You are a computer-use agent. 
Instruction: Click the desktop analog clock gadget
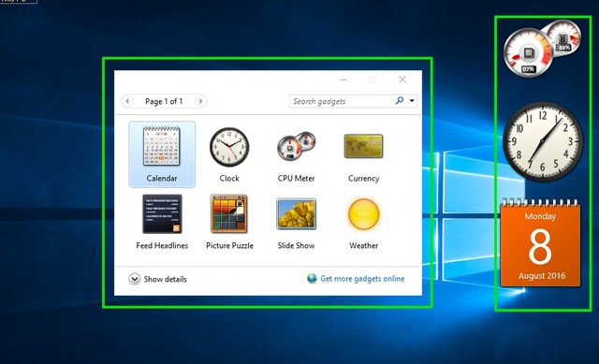[543, 141]
